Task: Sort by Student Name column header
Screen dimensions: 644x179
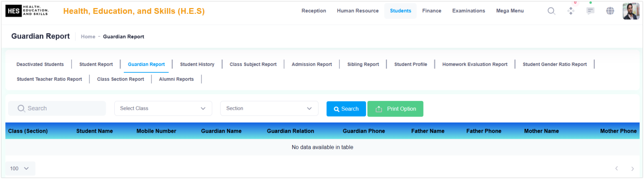Action: tap(94, 131)
